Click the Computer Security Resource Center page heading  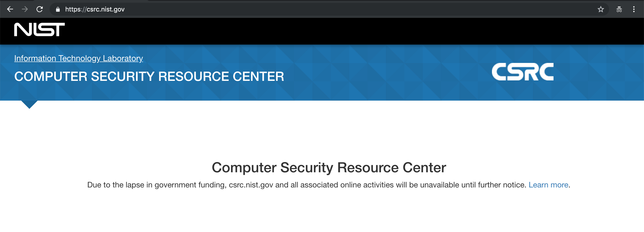click(329, 167)
